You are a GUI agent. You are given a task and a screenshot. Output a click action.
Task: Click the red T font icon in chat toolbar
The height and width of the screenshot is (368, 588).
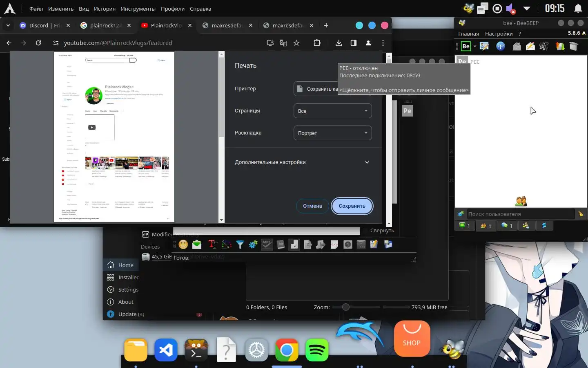click(212, 245)
